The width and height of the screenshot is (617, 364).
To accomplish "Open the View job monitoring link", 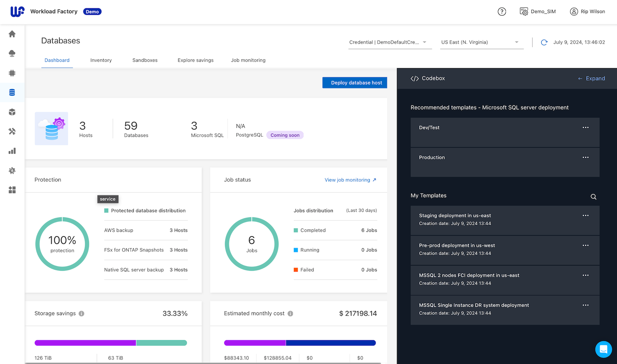I will coord(350,180).
